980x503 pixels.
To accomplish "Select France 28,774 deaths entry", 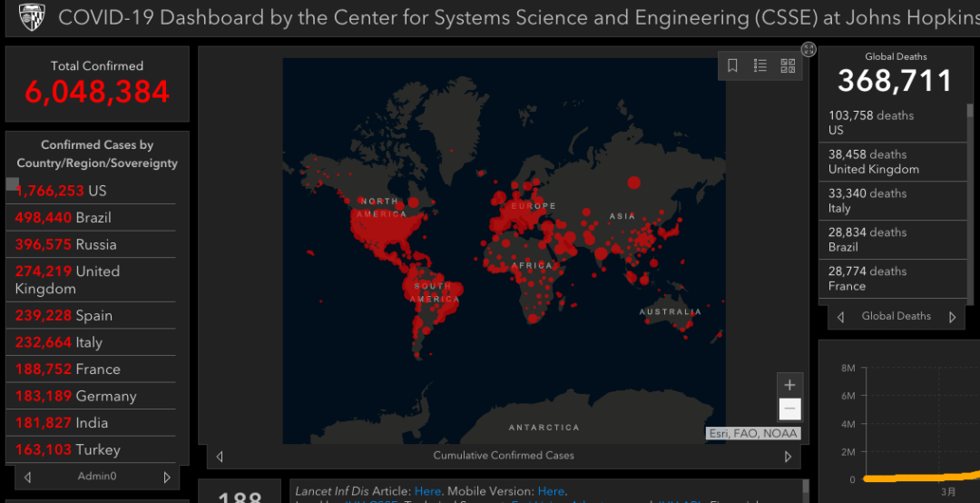I will (893, 278).
